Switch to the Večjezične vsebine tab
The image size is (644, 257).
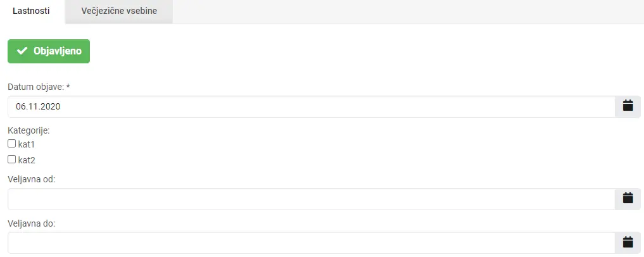pos(119,11)
